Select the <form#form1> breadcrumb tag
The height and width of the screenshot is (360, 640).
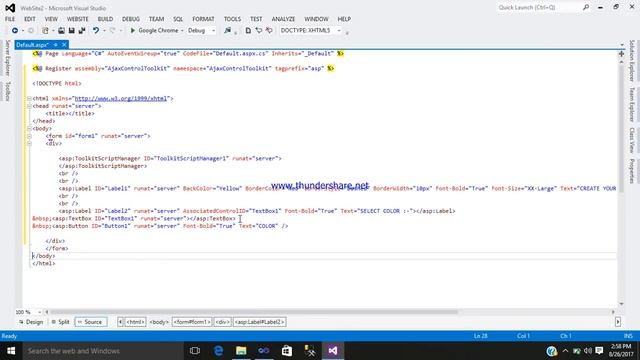pyautogui.click(x=192, y=322)
